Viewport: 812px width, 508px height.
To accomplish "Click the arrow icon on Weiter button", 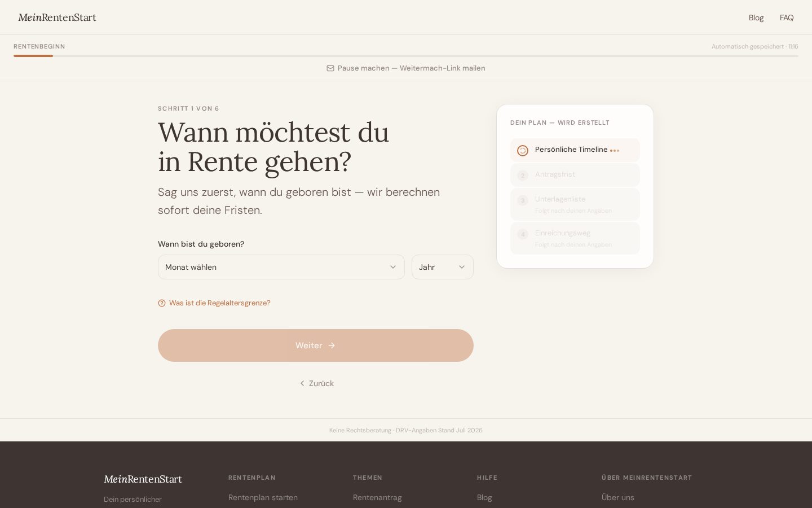I will coord(332,345).
